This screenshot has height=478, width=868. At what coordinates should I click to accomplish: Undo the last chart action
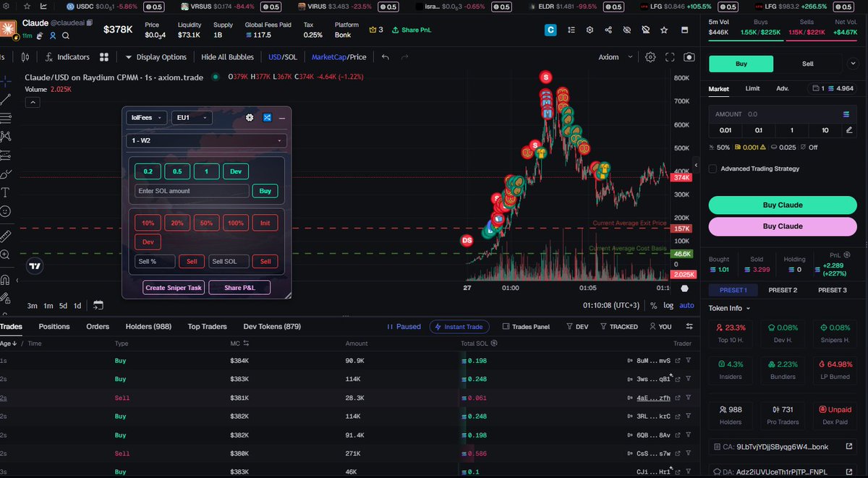point(386,57)
